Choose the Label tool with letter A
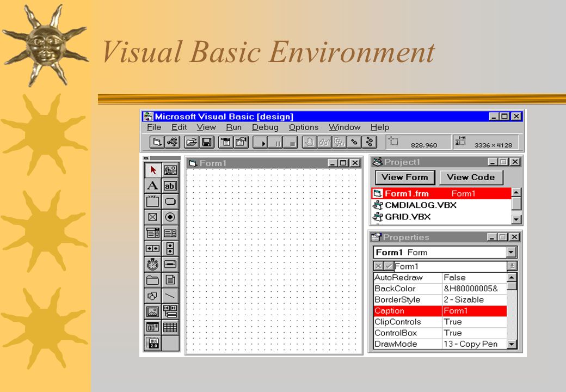 pos(153,186)
